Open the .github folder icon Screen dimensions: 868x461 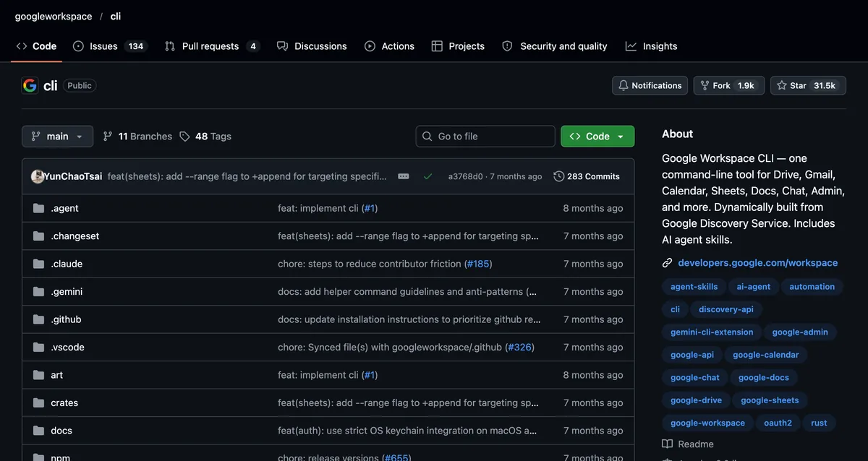tap(38, 319)
